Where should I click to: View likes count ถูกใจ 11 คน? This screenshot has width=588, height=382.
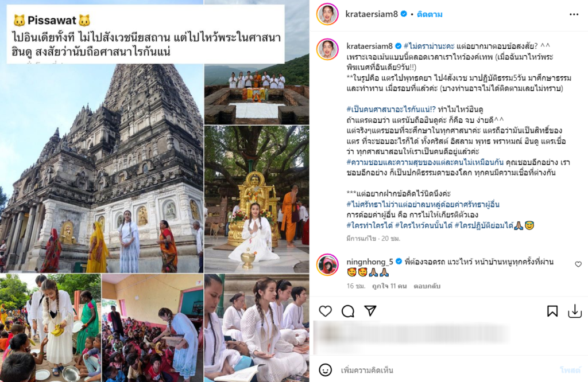390,286
